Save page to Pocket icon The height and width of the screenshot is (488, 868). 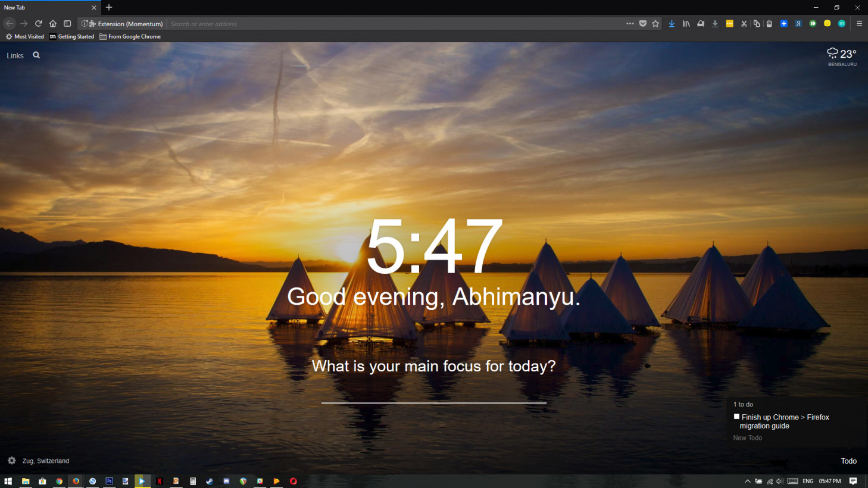[643, 24]
